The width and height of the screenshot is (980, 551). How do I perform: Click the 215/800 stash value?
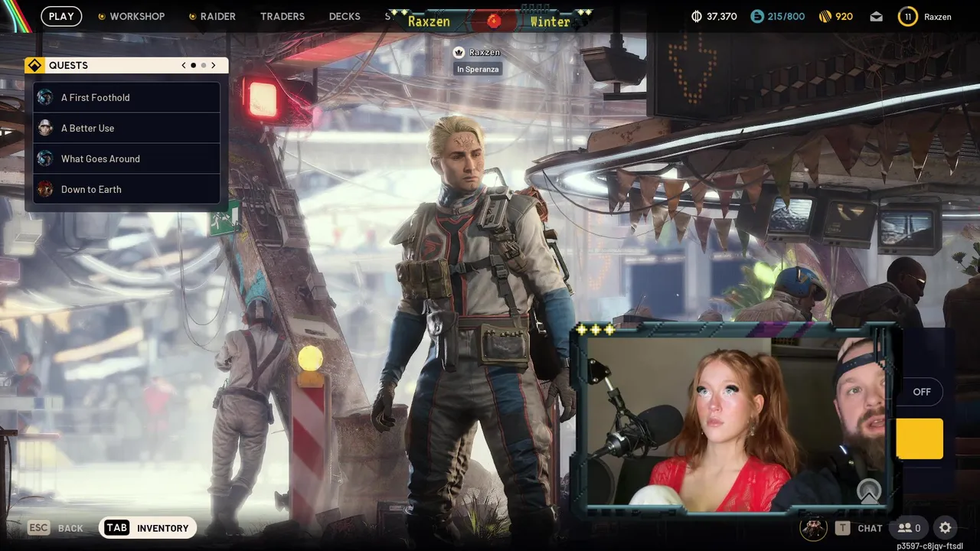786,17
